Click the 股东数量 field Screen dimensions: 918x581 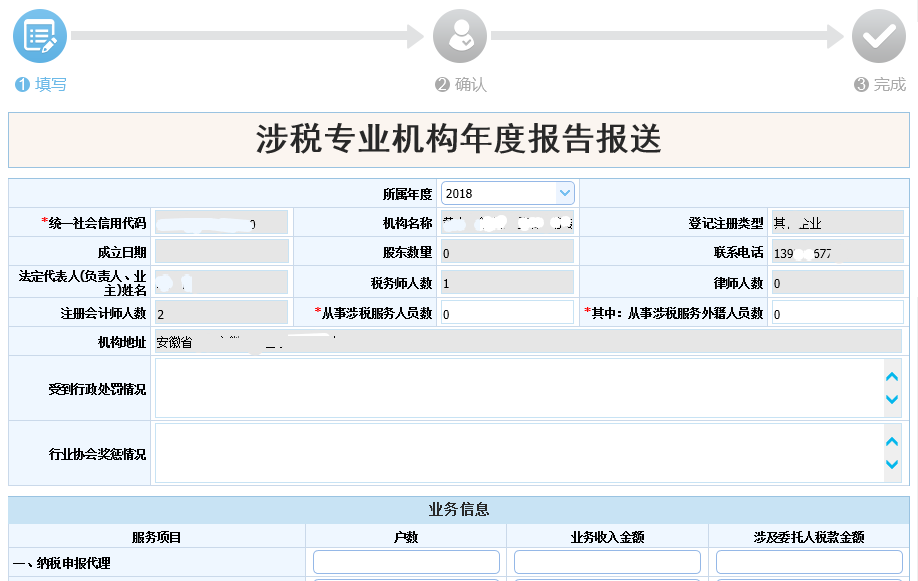click(507, 253)
